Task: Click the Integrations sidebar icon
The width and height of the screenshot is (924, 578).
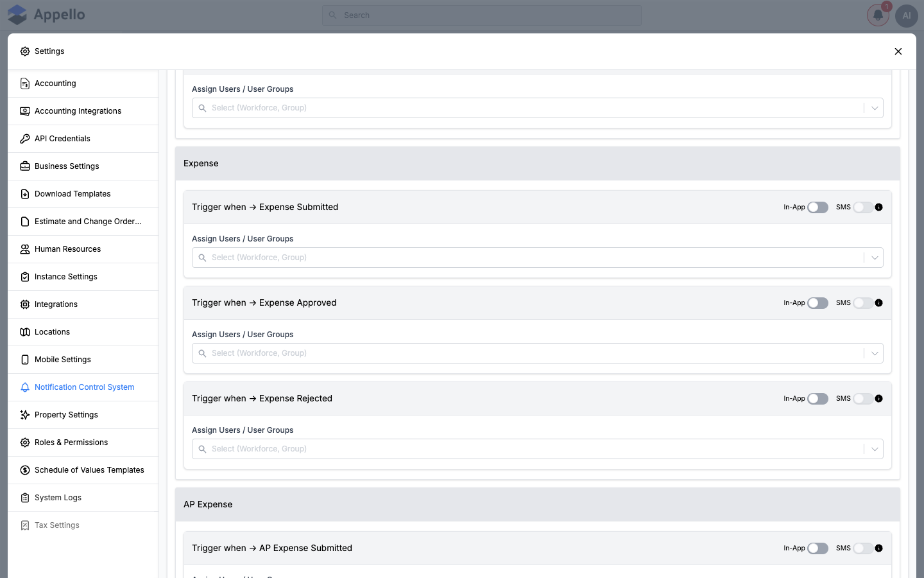Action: coord(25,304)
